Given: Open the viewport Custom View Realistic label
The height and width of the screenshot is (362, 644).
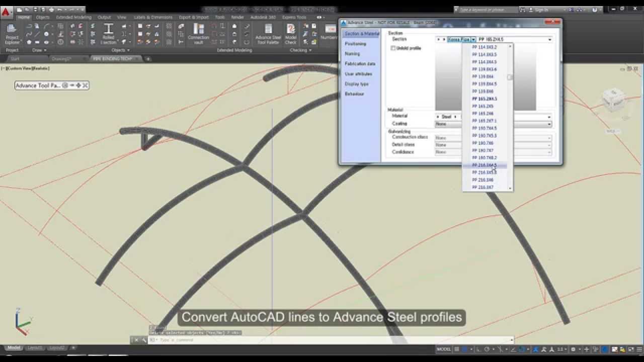Looking at the screenshot, I should point(25,68).
